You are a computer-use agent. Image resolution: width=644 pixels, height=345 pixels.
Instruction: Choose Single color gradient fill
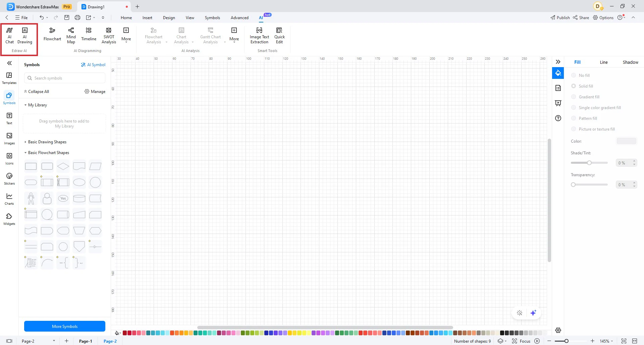tap(596, 107)
